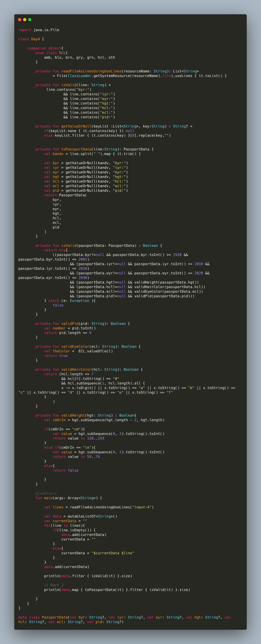Click 'if(line.isEmpty()) {' line
261x644 pixels.
pyautogui.click(x=74, y=530)
